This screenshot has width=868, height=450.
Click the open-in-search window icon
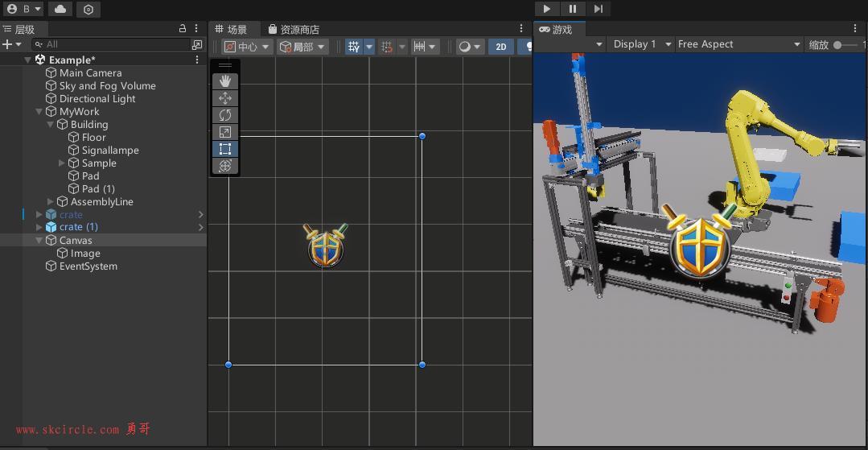tap(196, 44)
